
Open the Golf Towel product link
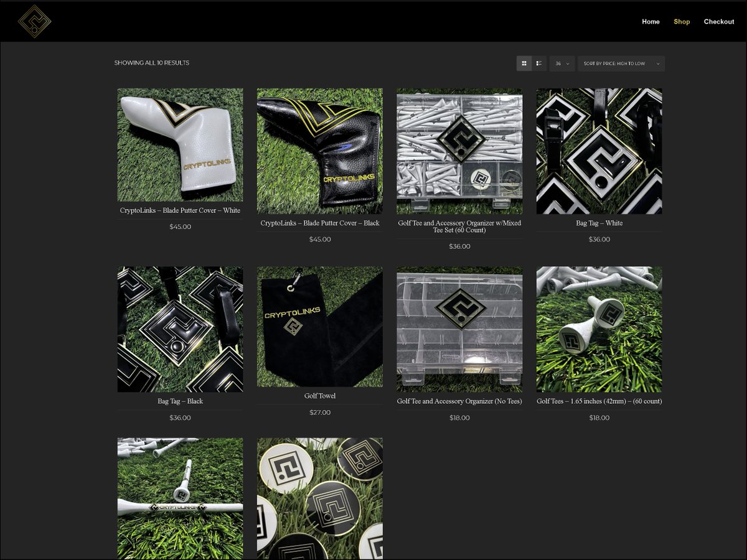(320, 396)
